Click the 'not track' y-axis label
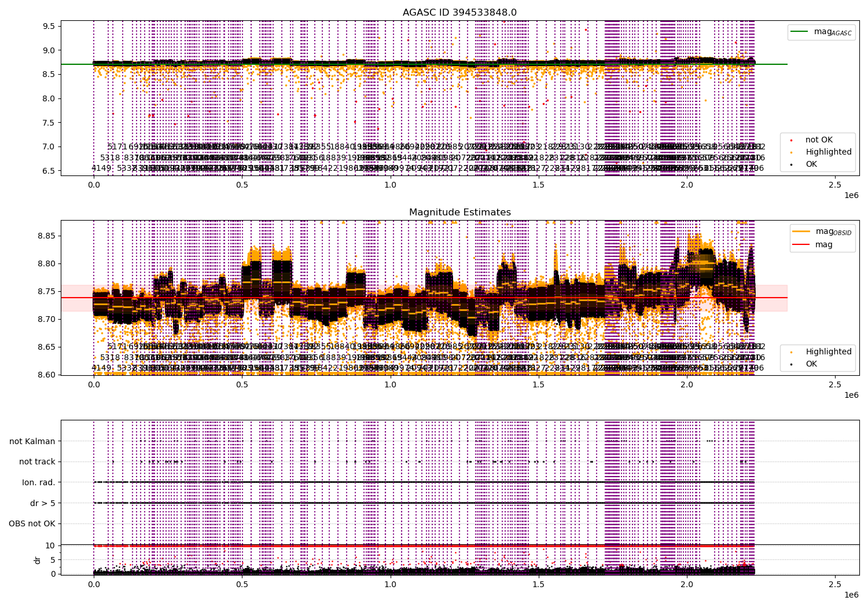This screenshot has height=608, width=868. coord(37,462)
